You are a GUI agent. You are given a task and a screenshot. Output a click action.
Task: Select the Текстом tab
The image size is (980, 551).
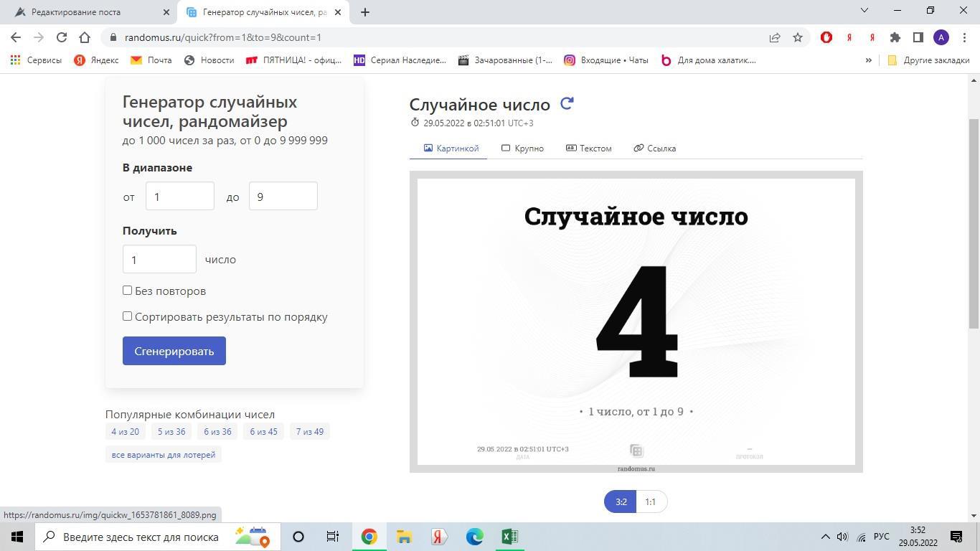[588, 148]
